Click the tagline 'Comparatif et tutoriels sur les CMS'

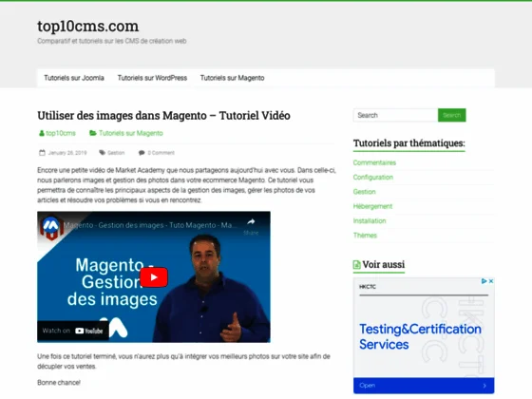(x=112, y=41)
